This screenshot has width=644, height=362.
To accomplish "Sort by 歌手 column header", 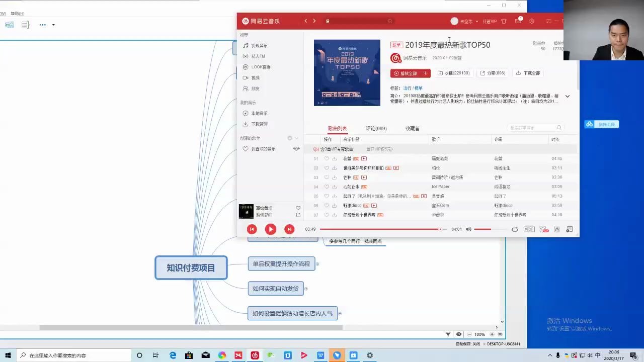I will coord(436,139).
